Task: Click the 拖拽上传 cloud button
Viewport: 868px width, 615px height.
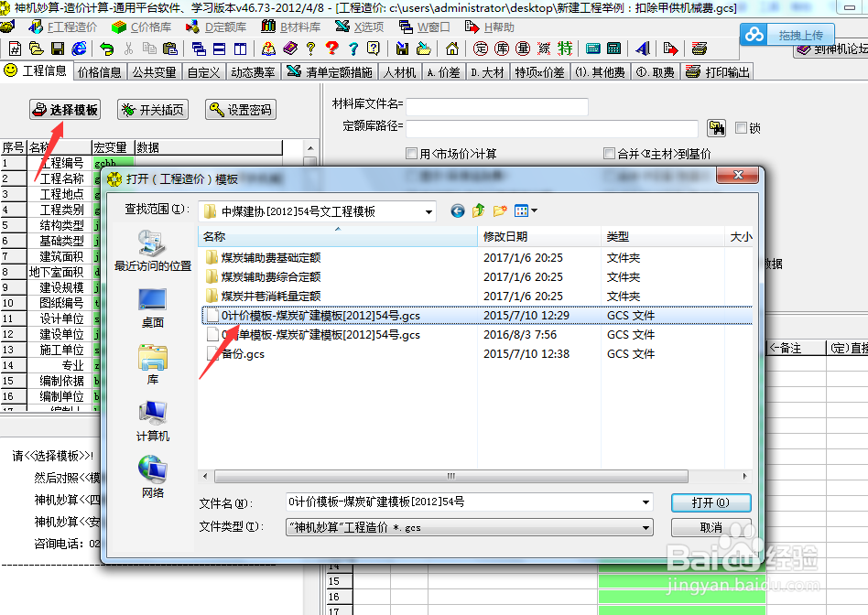Action: click(x=787, y=36)
